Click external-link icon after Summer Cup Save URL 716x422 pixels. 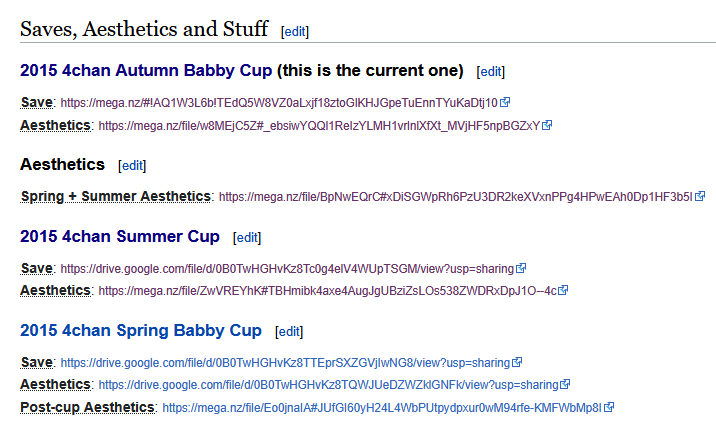521,268
